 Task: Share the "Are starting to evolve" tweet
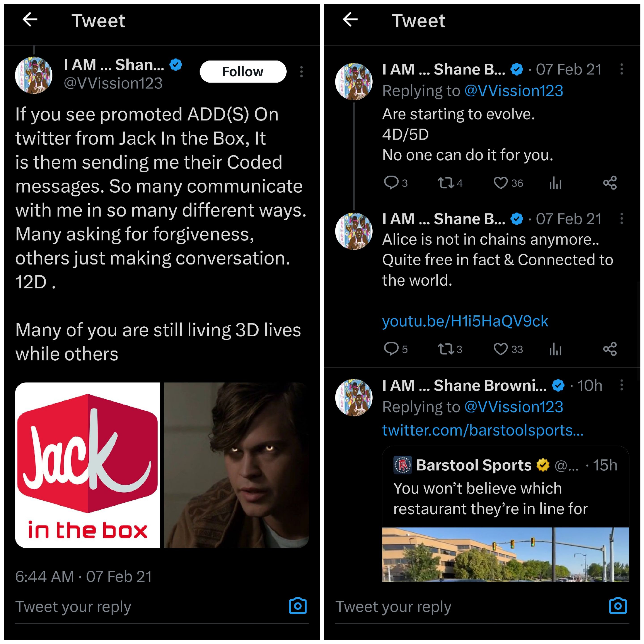coord(610,183)
